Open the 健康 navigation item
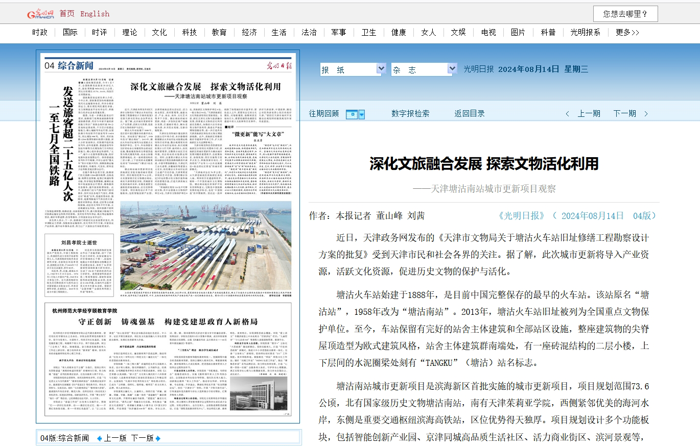Viewport: 700px width, 447px height. (x=399, y=33)
